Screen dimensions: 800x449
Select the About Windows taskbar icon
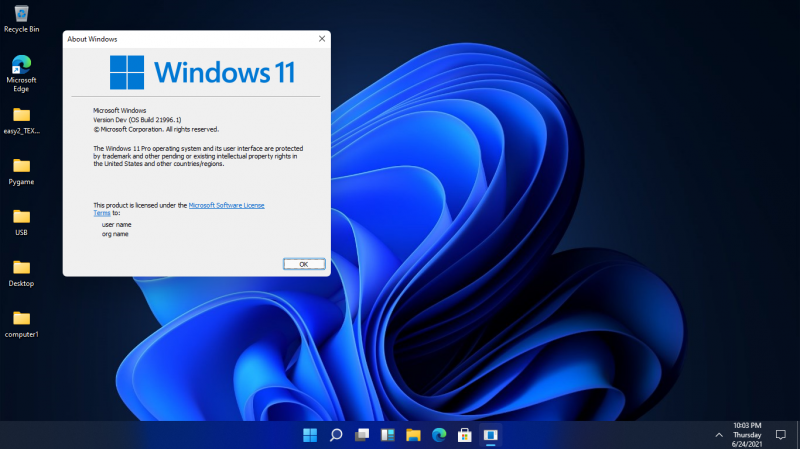(490, 435)
